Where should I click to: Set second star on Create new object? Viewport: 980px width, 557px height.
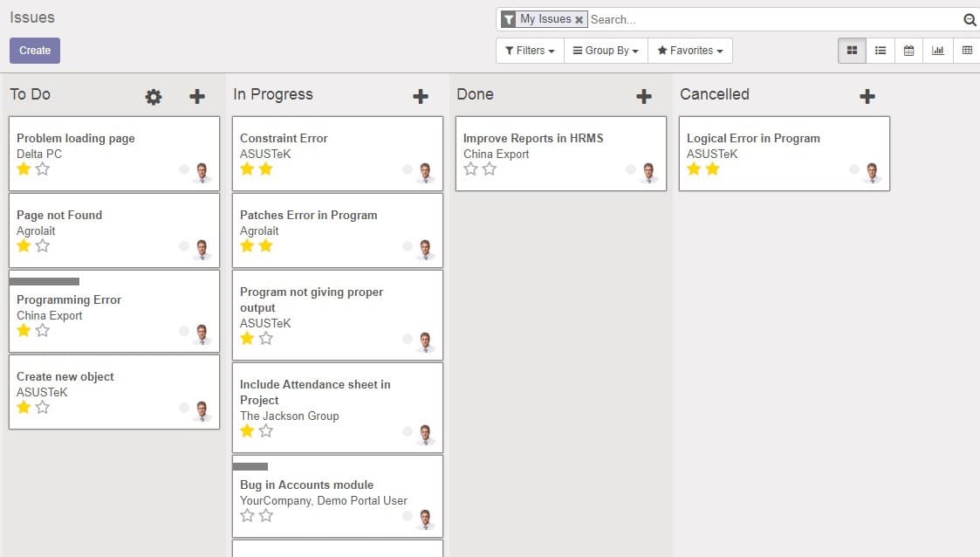[x=43, y=407]
